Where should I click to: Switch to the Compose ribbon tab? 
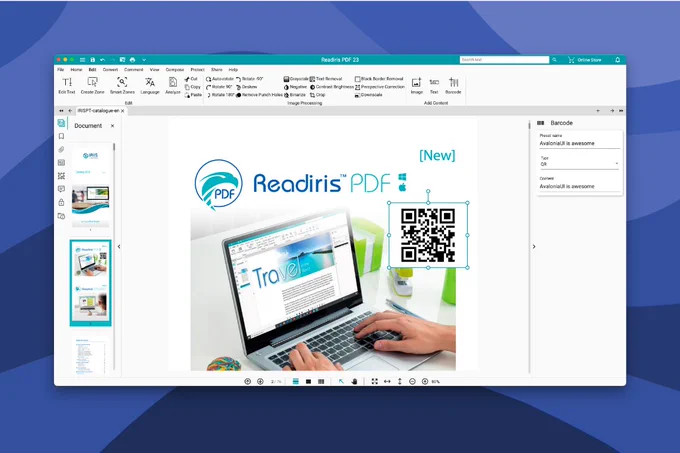pyautogui.click(x=175, y=69)
